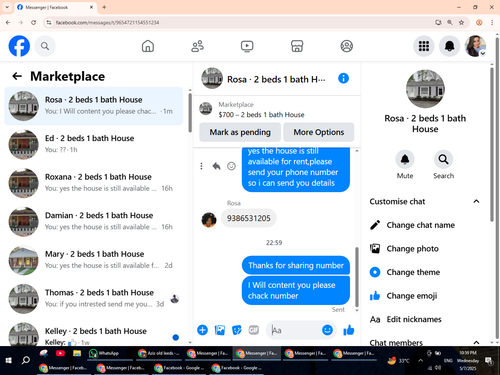Send a thumbs-up like
This screenshot has height=375, width=500.
click(349, 330)
